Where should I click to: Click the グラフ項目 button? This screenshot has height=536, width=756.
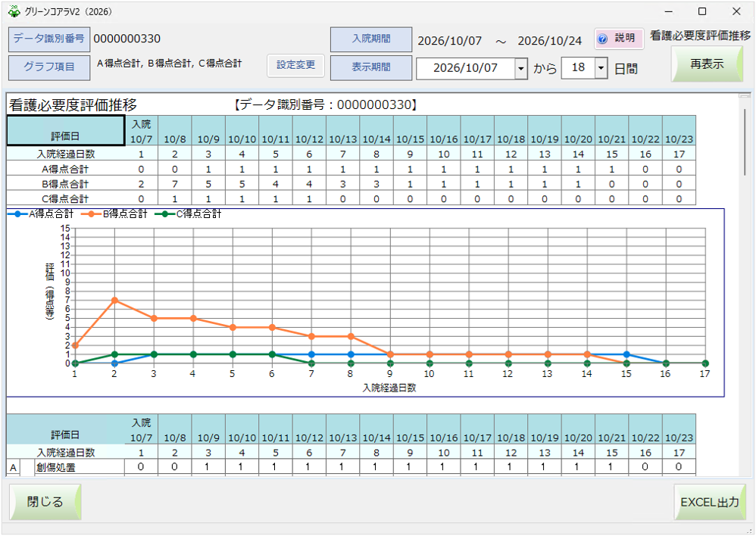[x=49, y=67]
